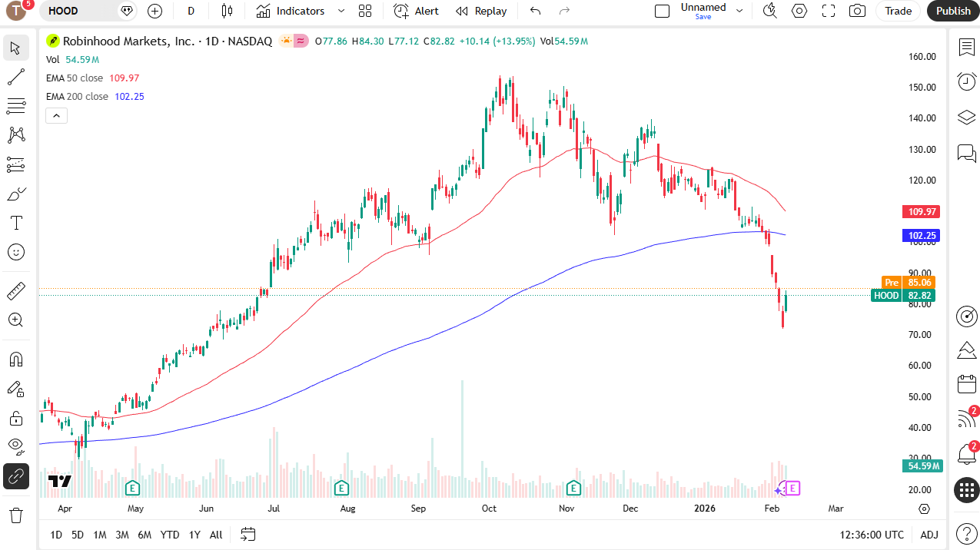Publish the chart idea

[x=953, y=11]
